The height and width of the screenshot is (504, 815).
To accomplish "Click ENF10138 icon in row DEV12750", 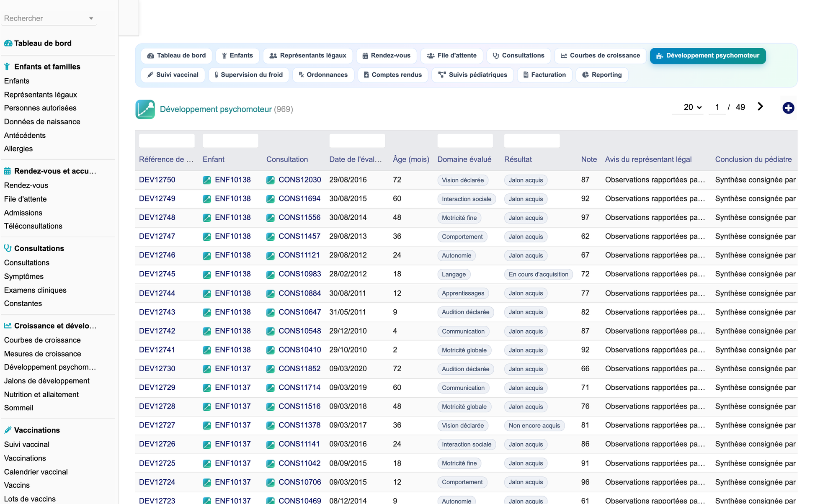I will (207, 180).
